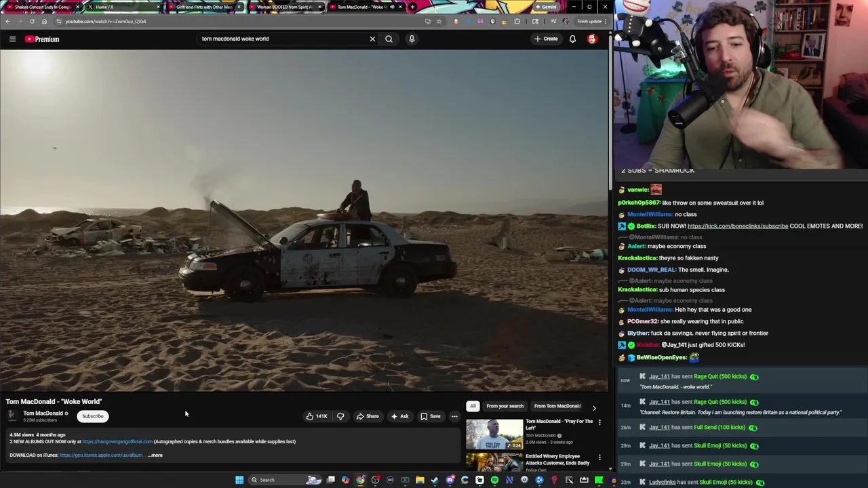The height and width of the screenshot is (488, 868).
Task: Select the All filter chip
Action: click(x=473, y=406)
